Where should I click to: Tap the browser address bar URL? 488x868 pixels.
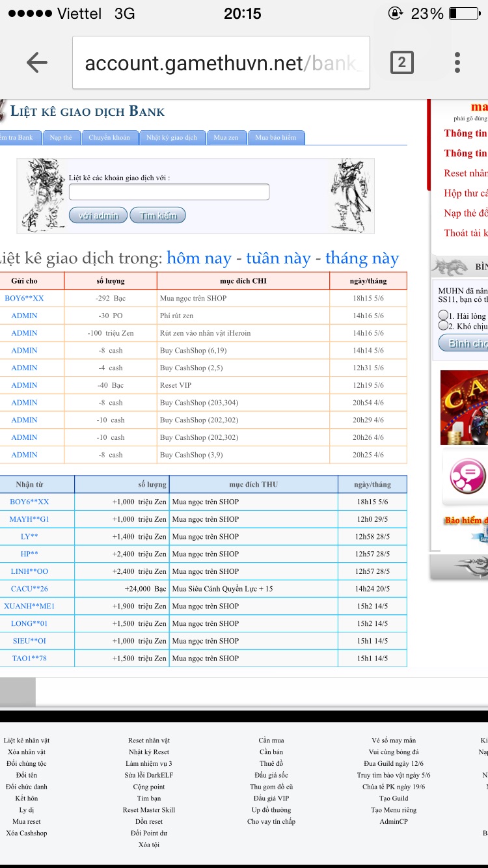point(221,63)
